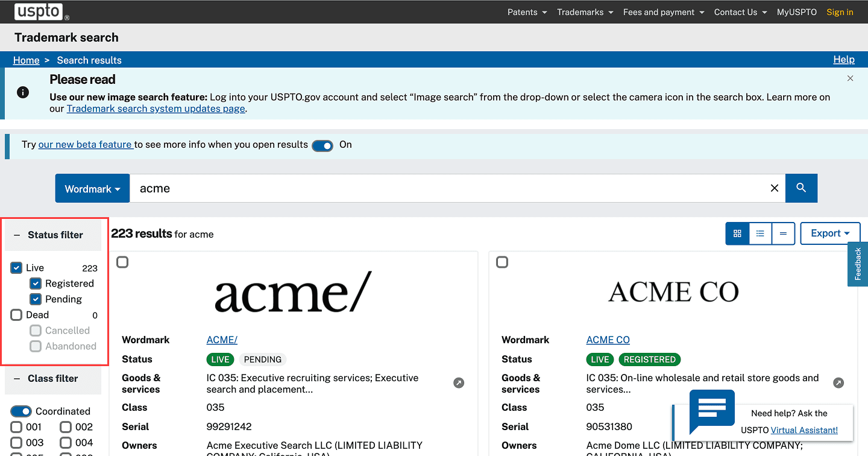The image size is (868, 456).
Task: Select the ACME/ result card checkbox
Action: click(x=122, y=262)
